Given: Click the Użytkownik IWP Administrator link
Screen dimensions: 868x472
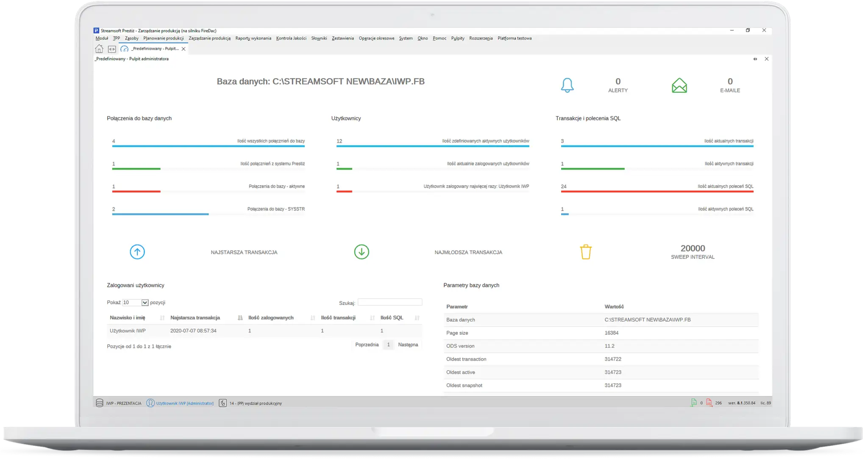Looking at the screenshot, I should [x=185, y=403].
